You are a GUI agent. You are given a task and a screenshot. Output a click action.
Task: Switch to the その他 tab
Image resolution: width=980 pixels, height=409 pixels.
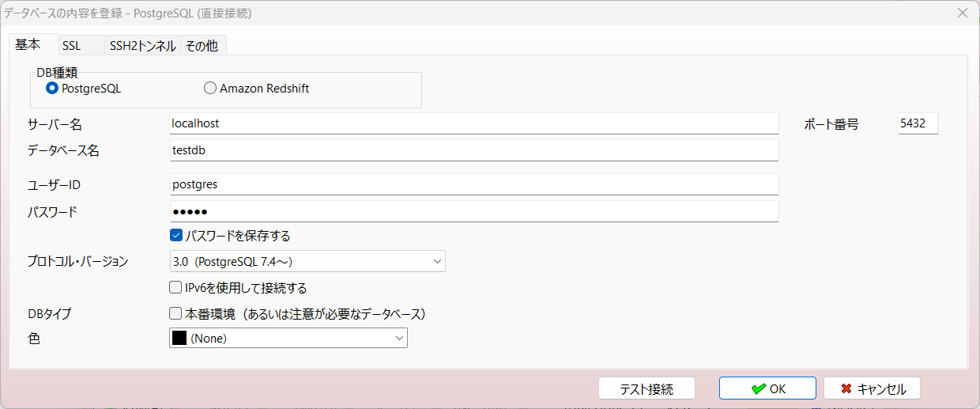coord(202,46)
